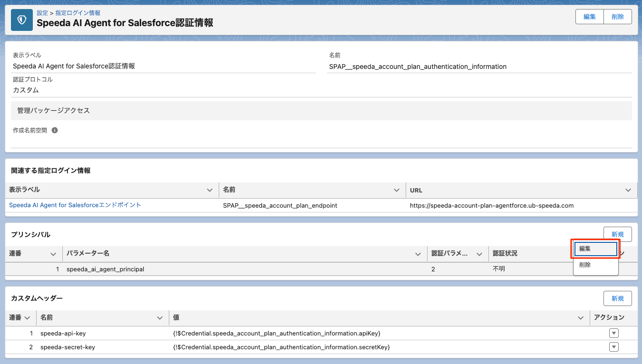This screenshot has width=642, height=364.
Task: Click the info icon beside 作成名前空間
Action: (x=55, y=130)
